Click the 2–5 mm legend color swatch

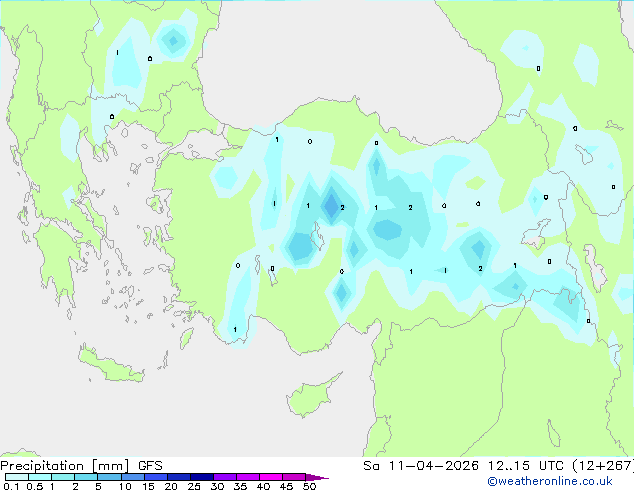[x=86, y=477]
